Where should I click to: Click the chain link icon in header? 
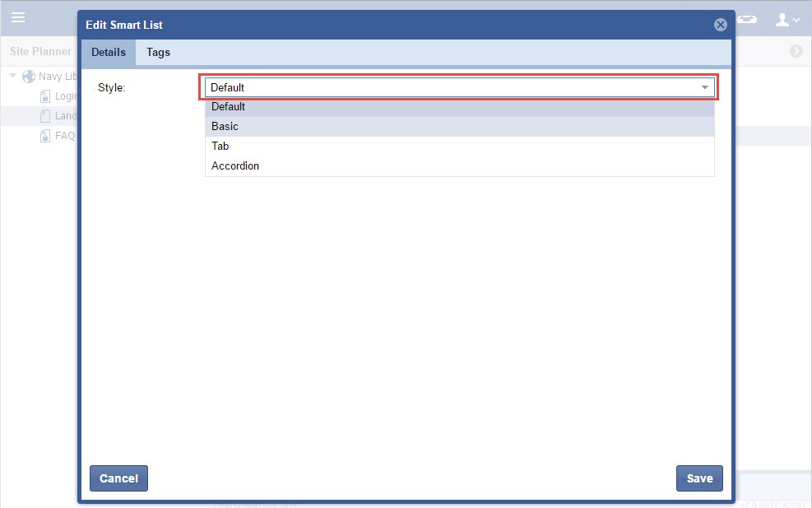[x=747, y=19]
